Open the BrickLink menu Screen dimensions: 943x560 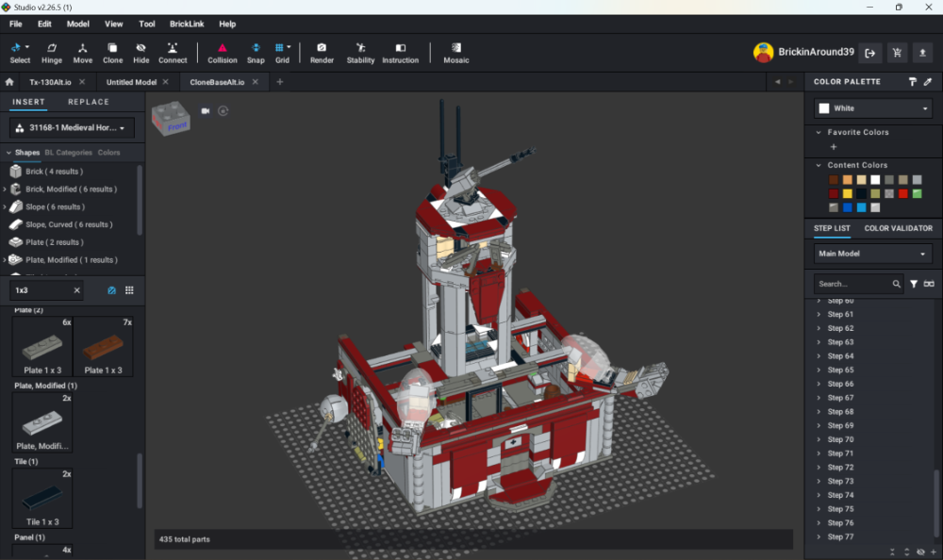(x=187, y=25)
